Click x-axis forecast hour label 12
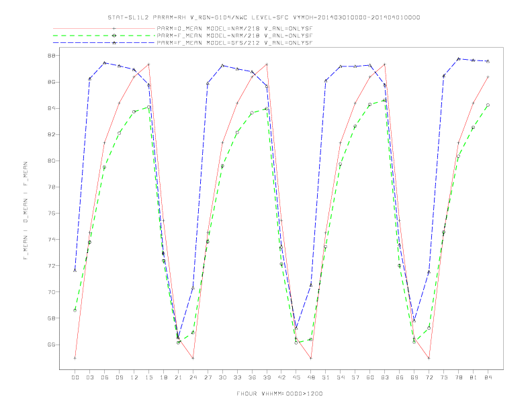Screen dimensions: 532x411 [134, 377]
